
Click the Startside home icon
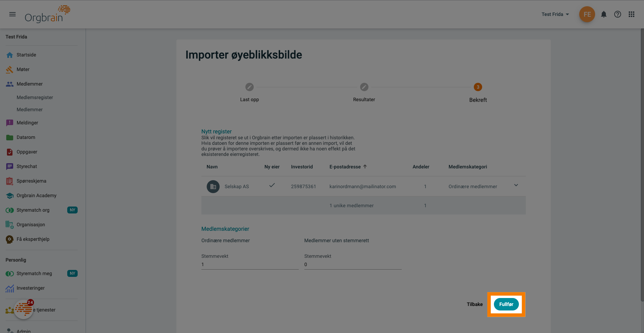pyautogui.click(x=10, y=55)
